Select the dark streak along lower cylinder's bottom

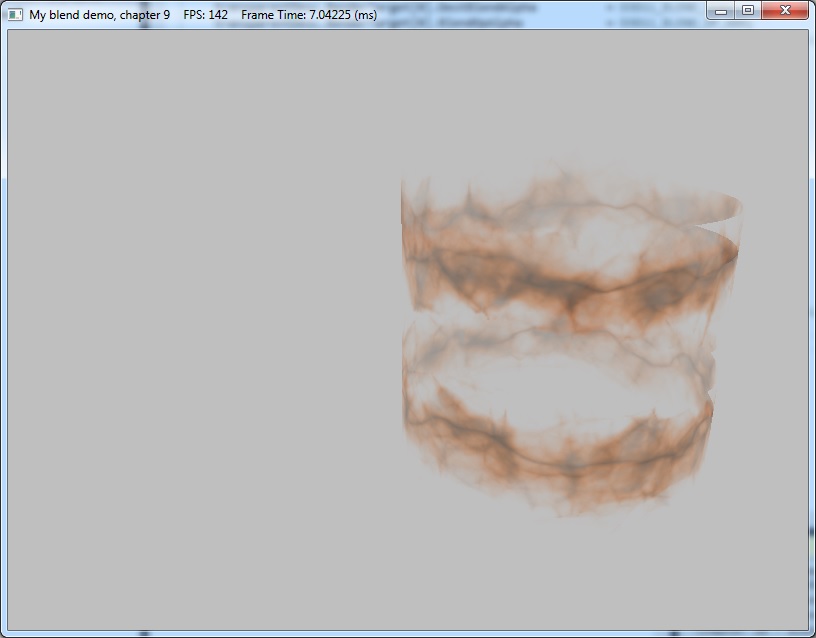(570, 462)
